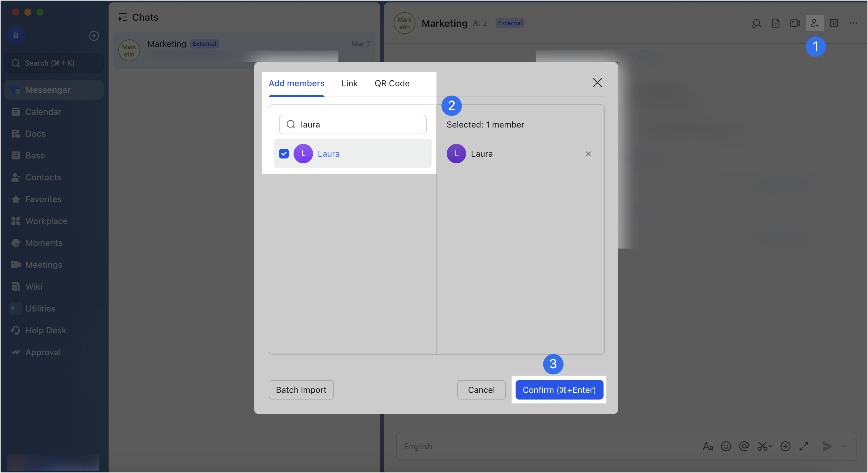
Task: Confirm adding the selected member
Action: (x=559, y=390)
